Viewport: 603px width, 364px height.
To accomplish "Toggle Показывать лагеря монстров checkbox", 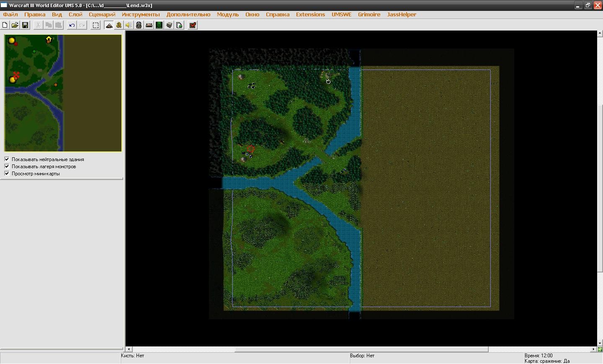I will click(7, 166).
